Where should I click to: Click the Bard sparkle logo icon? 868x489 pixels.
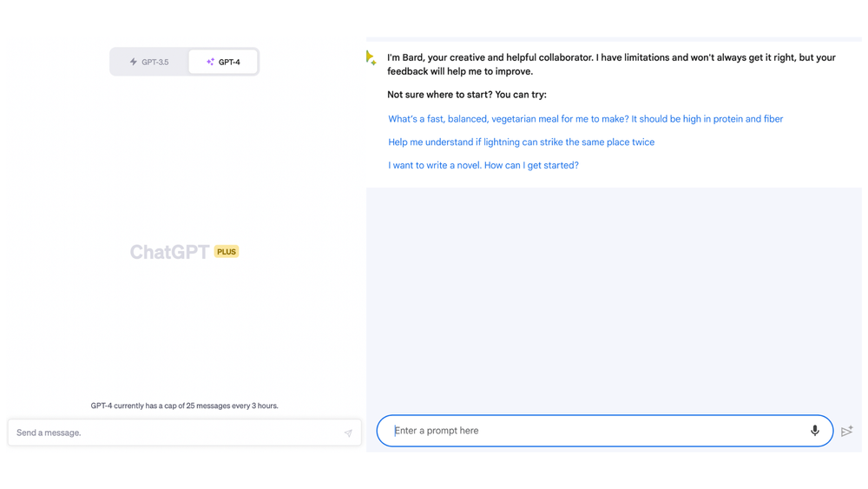371,58
